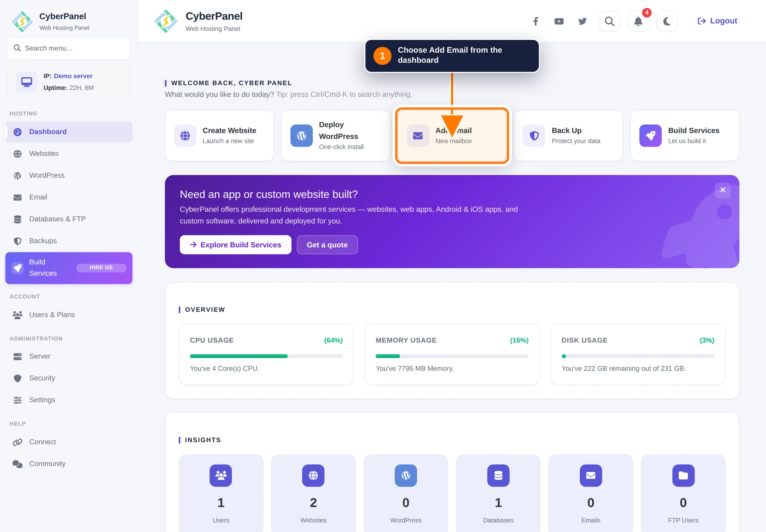Click the server monitor icon by IP

click(x=27, y=82)
